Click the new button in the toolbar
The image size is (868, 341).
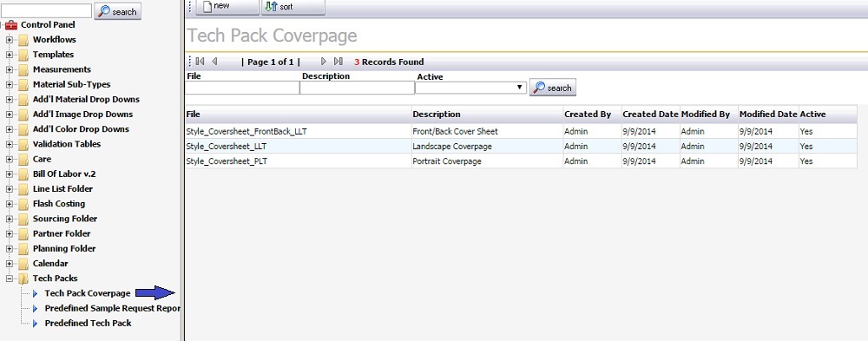pyautogui.click(x=227, y=7)
